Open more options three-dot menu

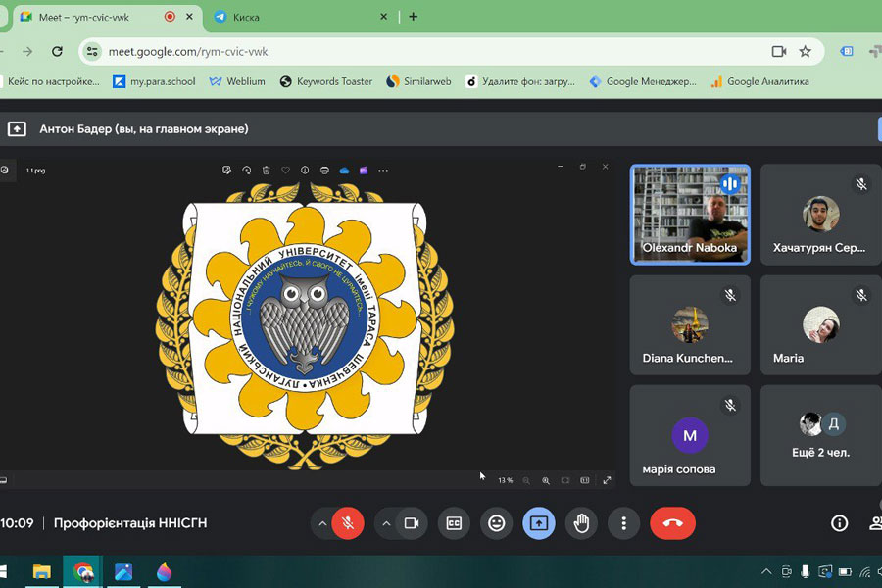click(623, 523)
